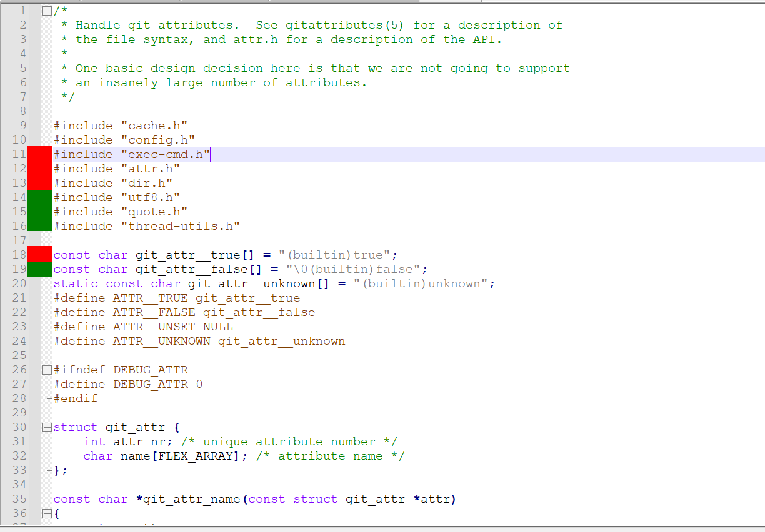The width and height of the screenshot is (765, 532).
Task: Click the '#endif' line
Action: point(76,398)
